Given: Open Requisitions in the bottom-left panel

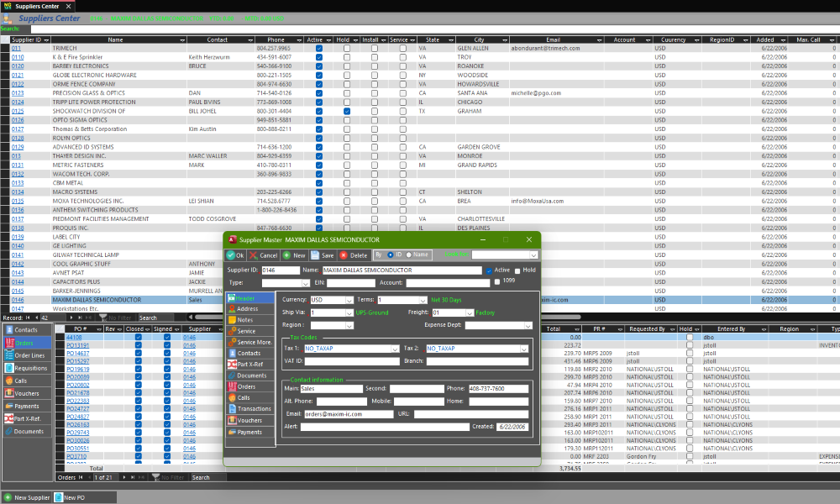Looking at the screenshot, I should pos(30,368).
